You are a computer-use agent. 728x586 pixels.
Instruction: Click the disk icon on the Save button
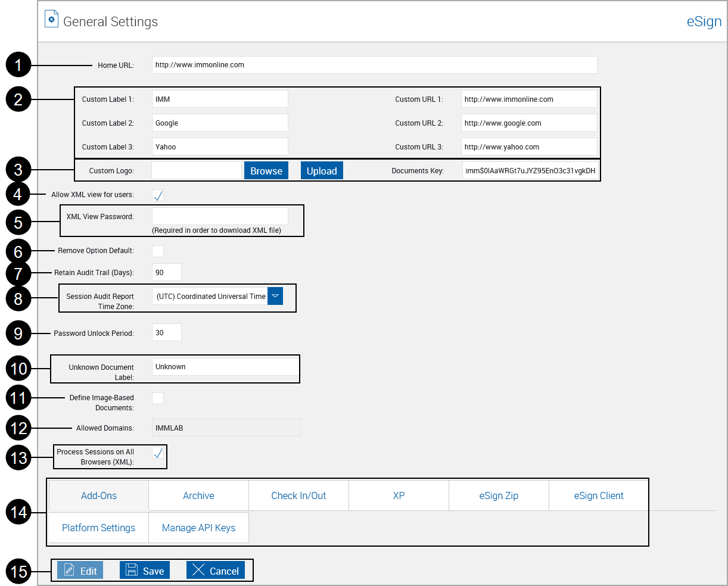click(131, 570)
